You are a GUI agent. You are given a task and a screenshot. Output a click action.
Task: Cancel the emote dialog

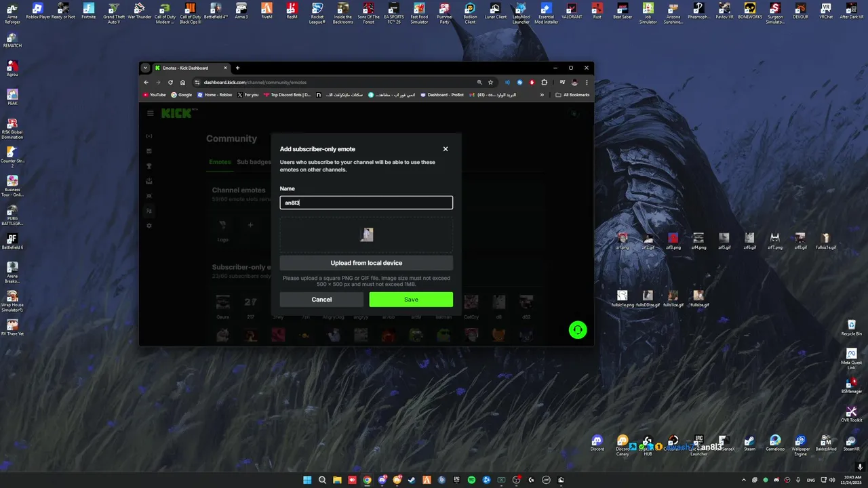(321, 300)
